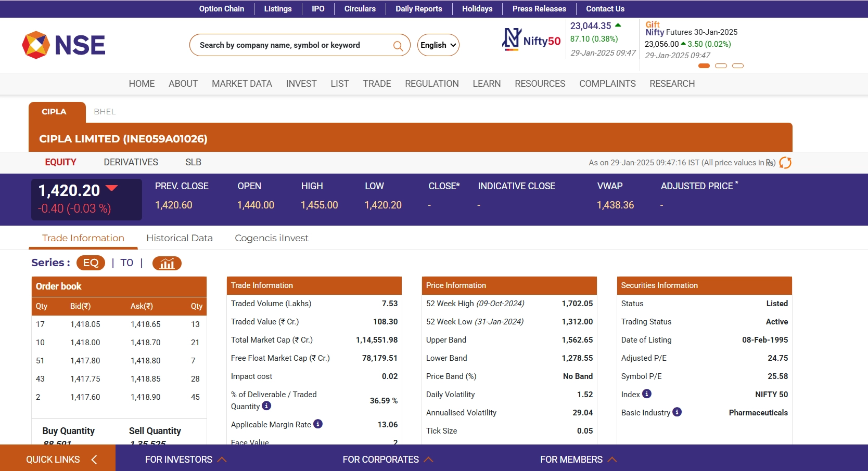Open the Derivatives section

pos(131,162)
